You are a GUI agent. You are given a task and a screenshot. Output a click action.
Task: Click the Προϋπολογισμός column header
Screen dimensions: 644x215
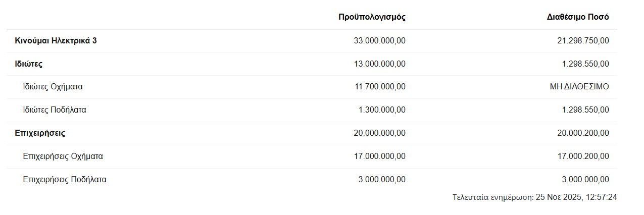(372, 17)
